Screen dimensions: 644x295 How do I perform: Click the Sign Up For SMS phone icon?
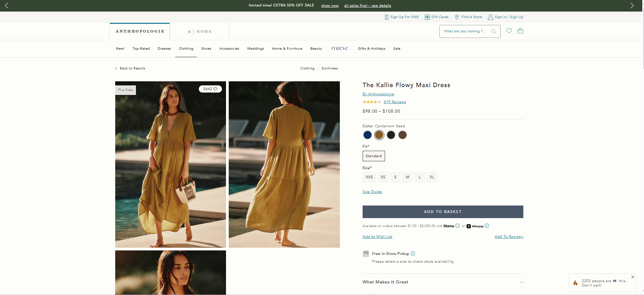click(386, 17)
